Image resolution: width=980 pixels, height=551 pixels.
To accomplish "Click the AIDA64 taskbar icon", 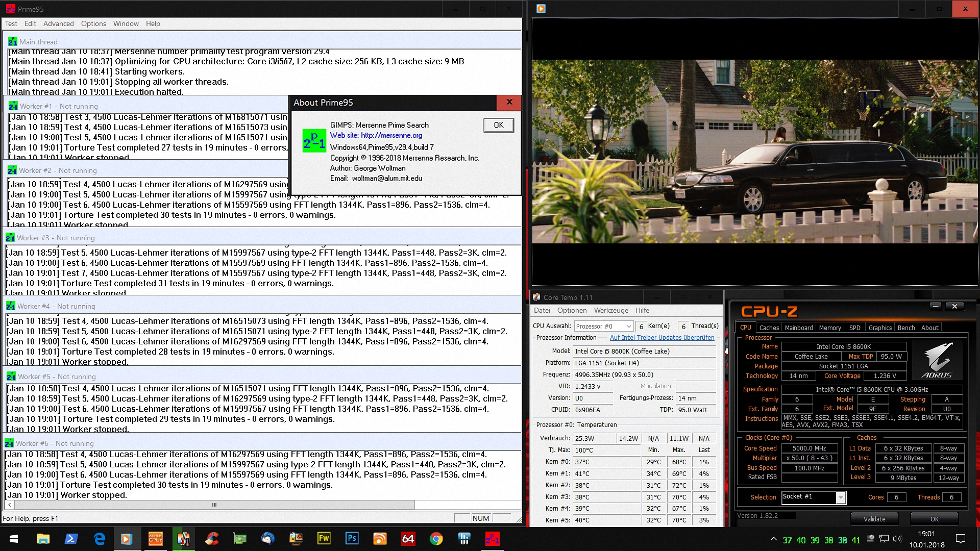I will click(408, 539).
